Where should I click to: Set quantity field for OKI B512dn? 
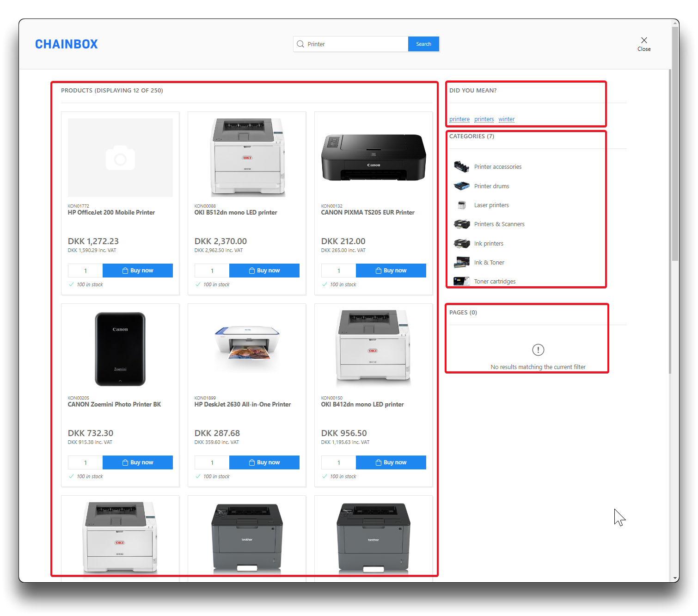point(212,271)
